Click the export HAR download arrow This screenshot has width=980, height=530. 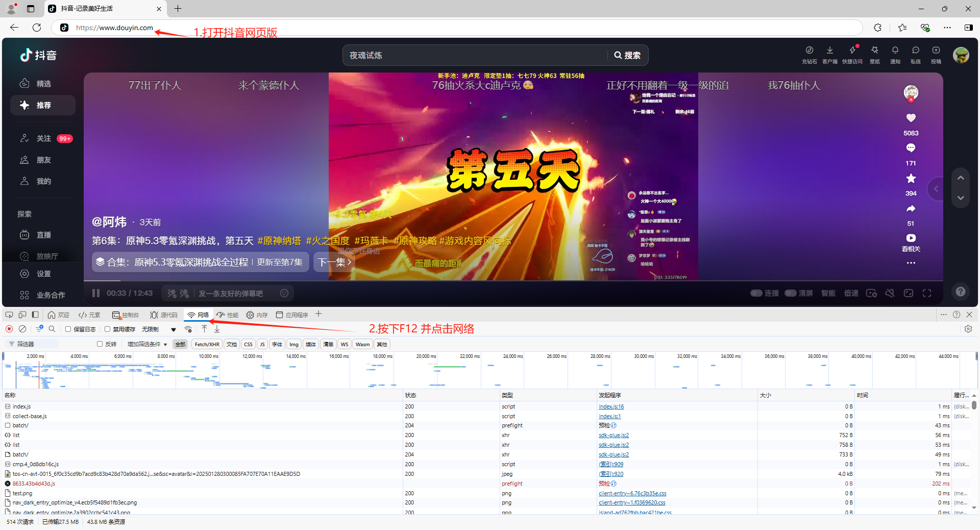217,329
